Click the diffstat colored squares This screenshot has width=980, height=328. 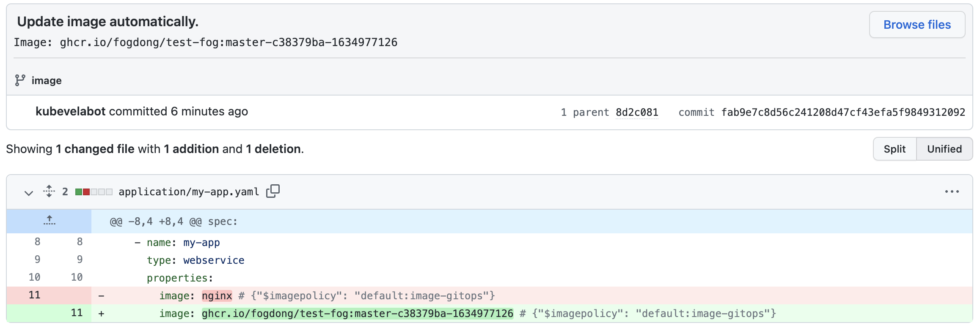click(94, 192)
